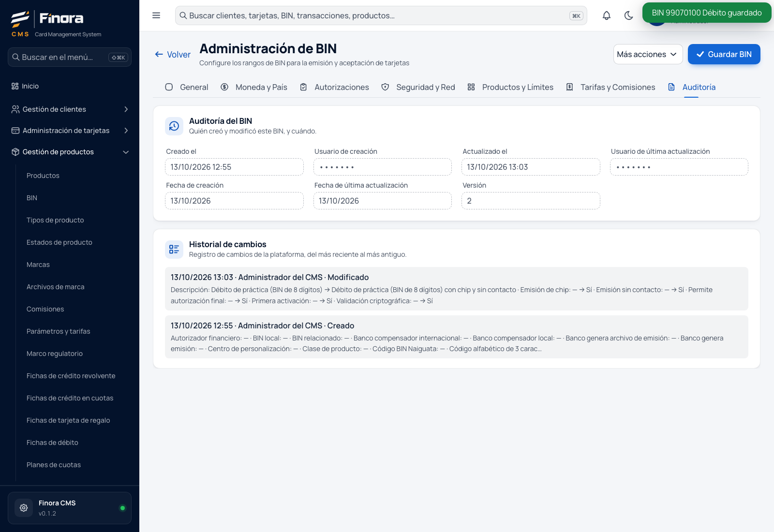Dismiss the BIN 99070100 Débito guardado toast
Screen dimensions: 774x532
click(x=707, y=13)
